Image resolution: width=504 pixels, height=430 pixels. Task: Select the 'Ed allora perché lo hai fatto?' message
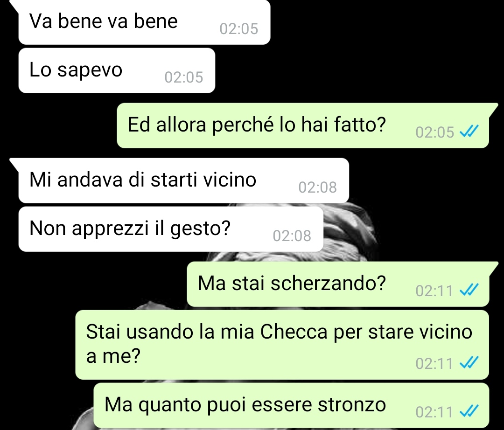tap(303, 125)
